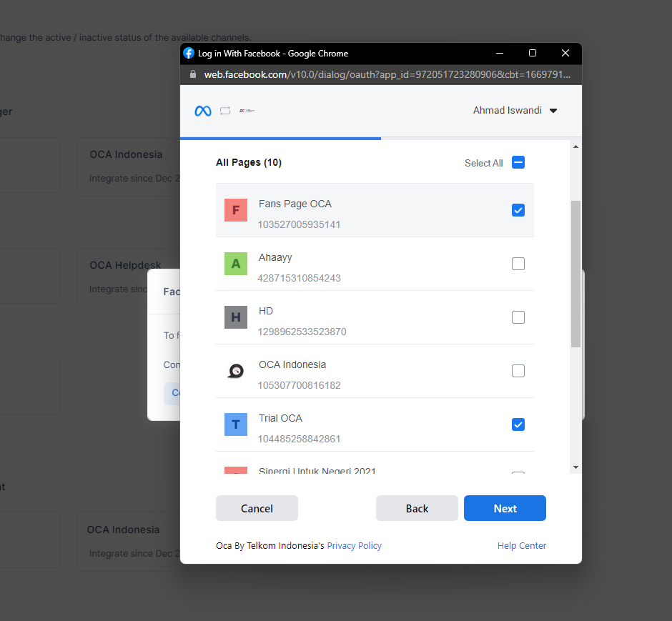The image size is (672, 621).
Task: Check the Ahaayy page checkbox
Action: [518, 264]
